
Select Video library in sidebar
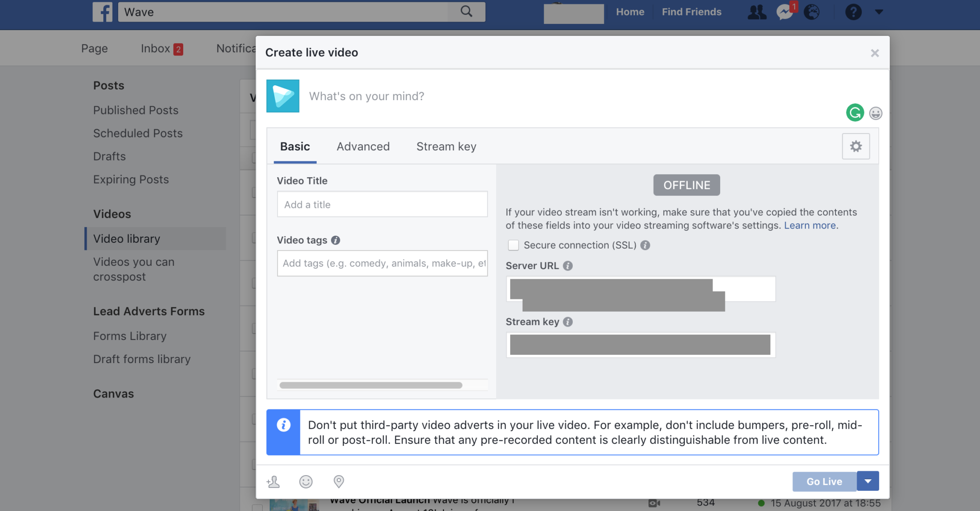[x=156, y=238]
